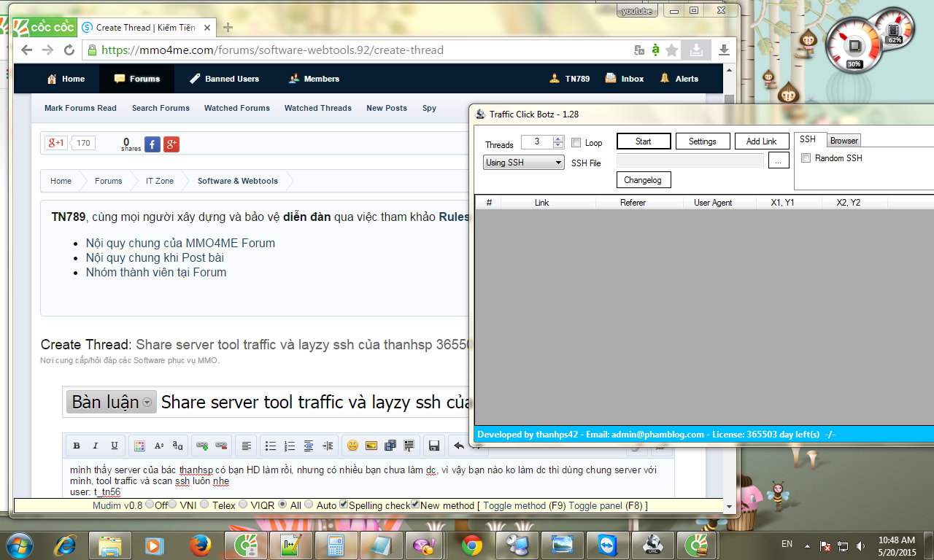
Task: Open the Inbox link in forum header
Action: coord(626,79)
